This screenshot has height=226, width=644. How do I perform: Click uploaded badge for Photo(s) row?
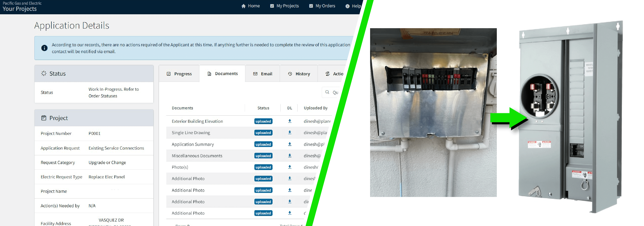(x=263, y=167)
